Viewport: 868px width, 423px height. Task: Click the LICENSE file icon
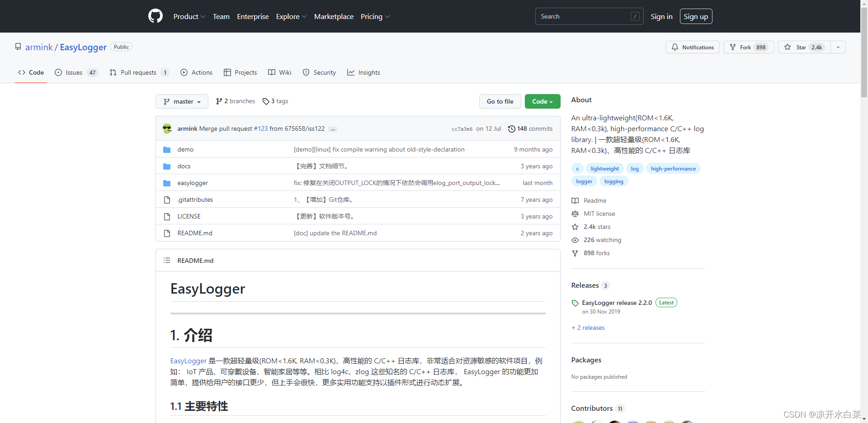point(167,216)
